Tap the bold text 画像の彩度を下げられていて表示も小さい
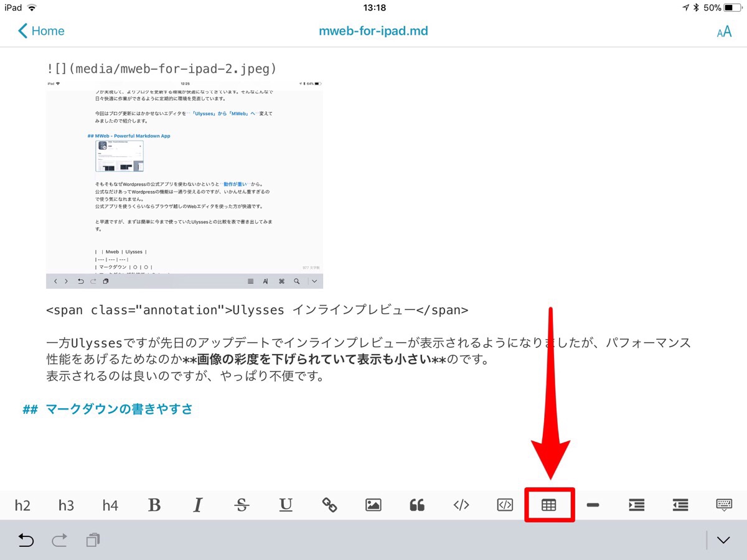This screenshot has height=560, width=747. point(315,360)
